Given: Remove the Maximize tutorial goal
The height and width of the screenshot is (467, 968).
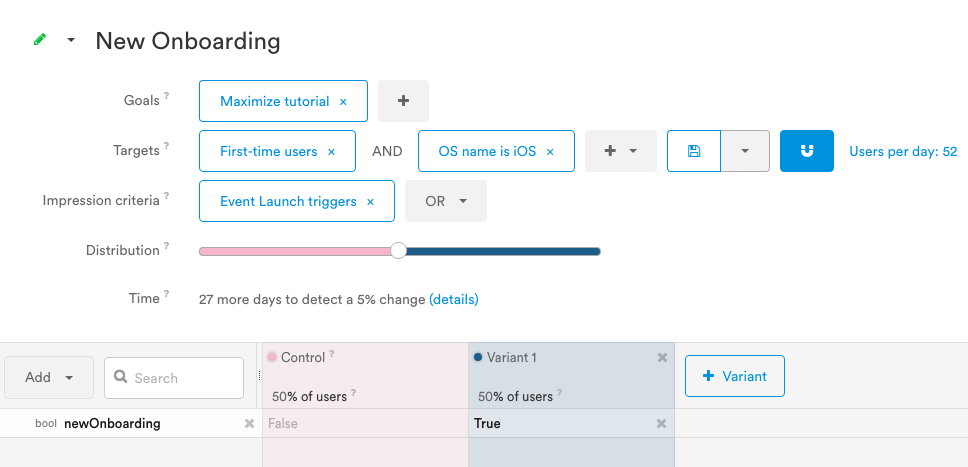Looking at the screenshot, I should (343, 102).
